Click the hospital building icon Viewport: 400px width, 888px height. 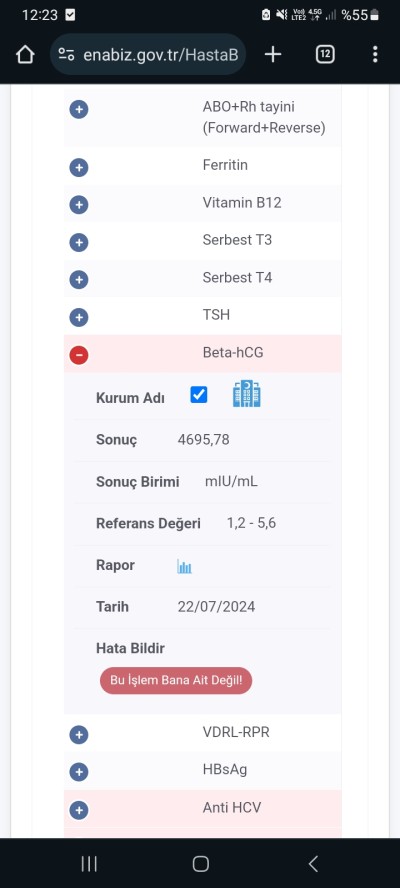point(246,394)
